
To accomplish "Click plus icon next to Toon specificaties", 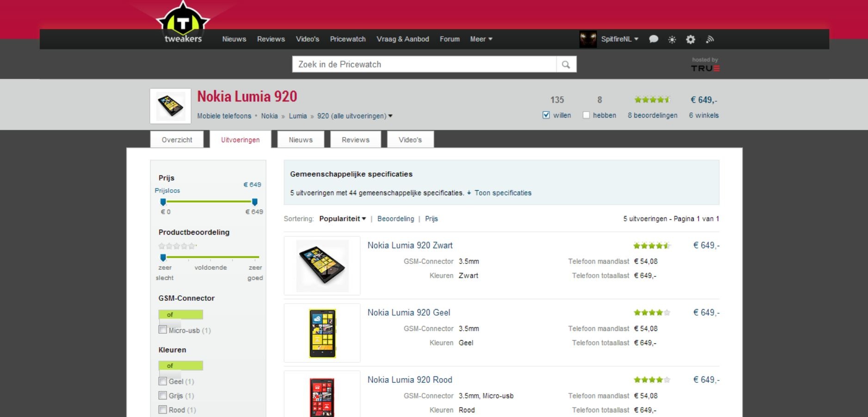I will (x=469, y=193).
